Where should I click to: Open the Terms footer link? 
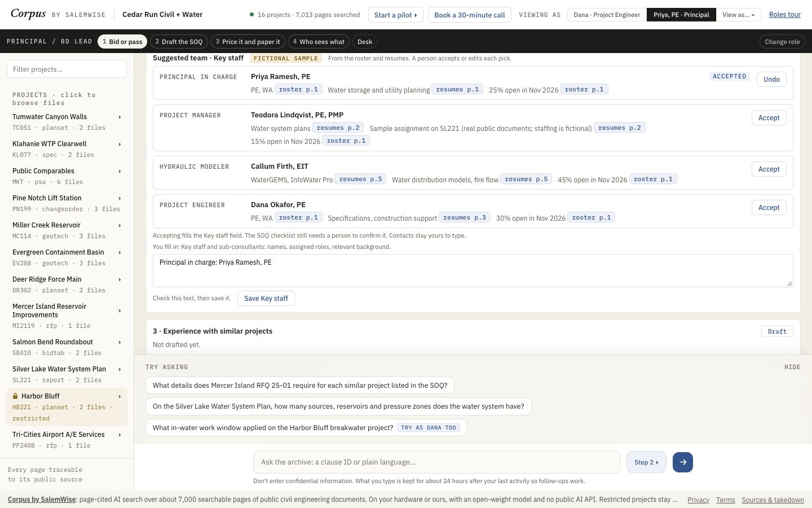point(726,500)
